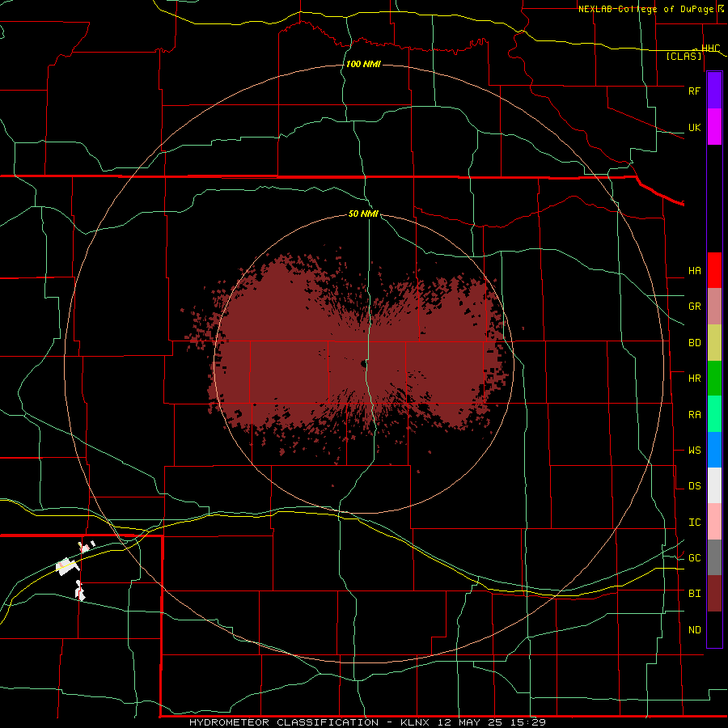Screen dimensions: 728x728
Task: Click the red HA legend swatch
Action: tap(714, 270)
